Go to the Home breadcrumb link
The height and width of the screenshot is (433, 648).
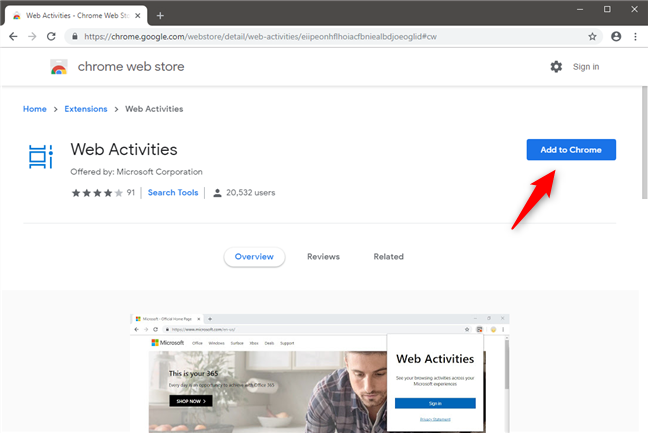[x=35, y=109]
